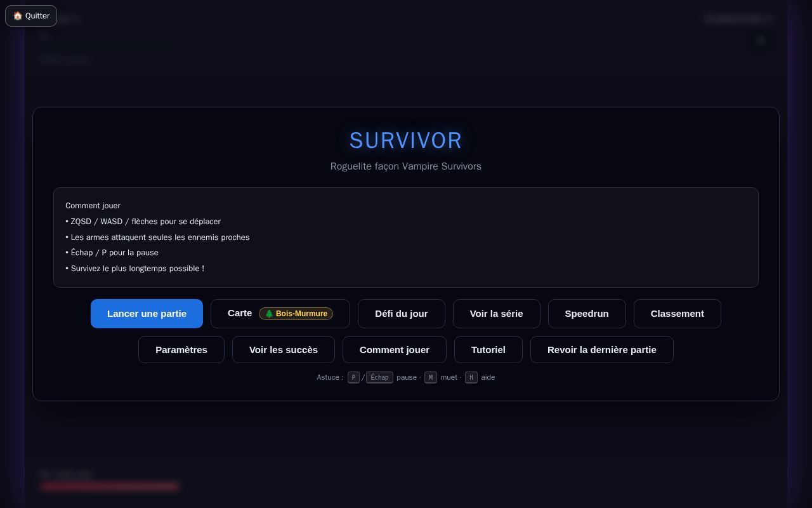Start a game with Lancer une partie

pos(147,314)
